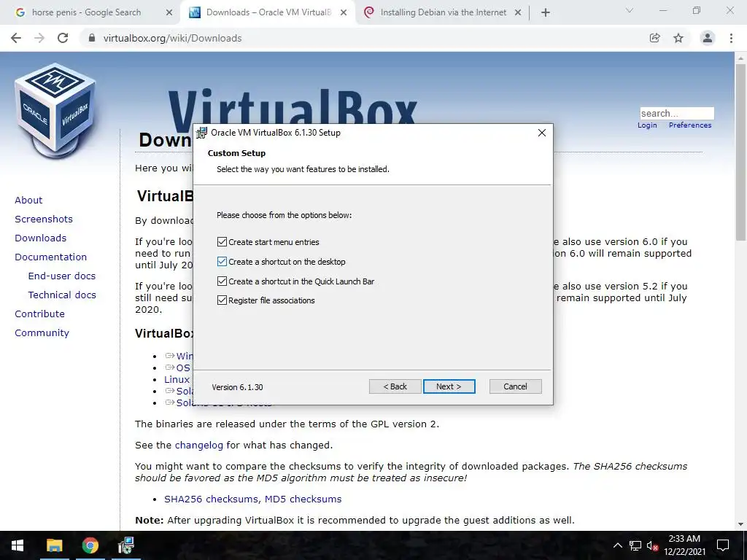Open Technical docs link

pos(62,295)
